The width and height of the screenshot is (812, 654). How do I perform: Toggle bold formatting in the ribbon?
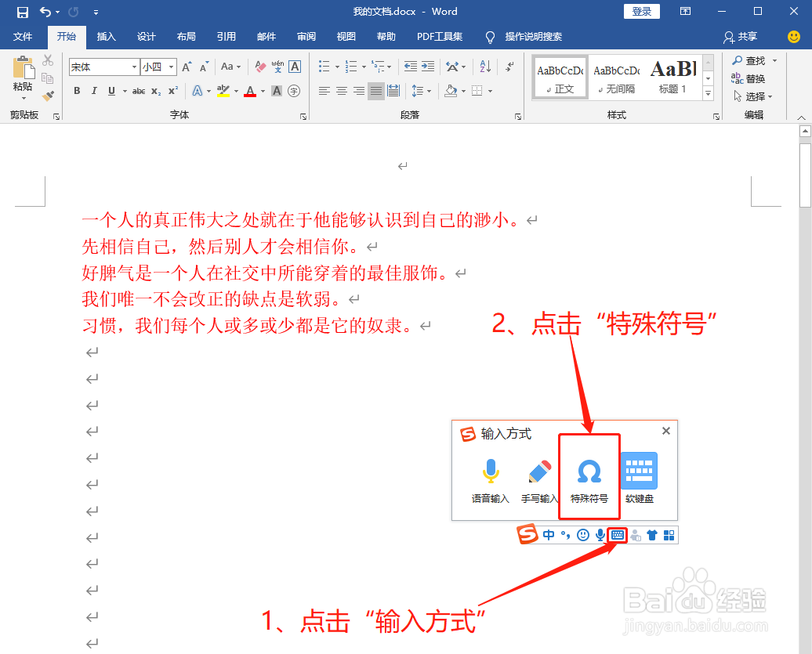point(76,92)
